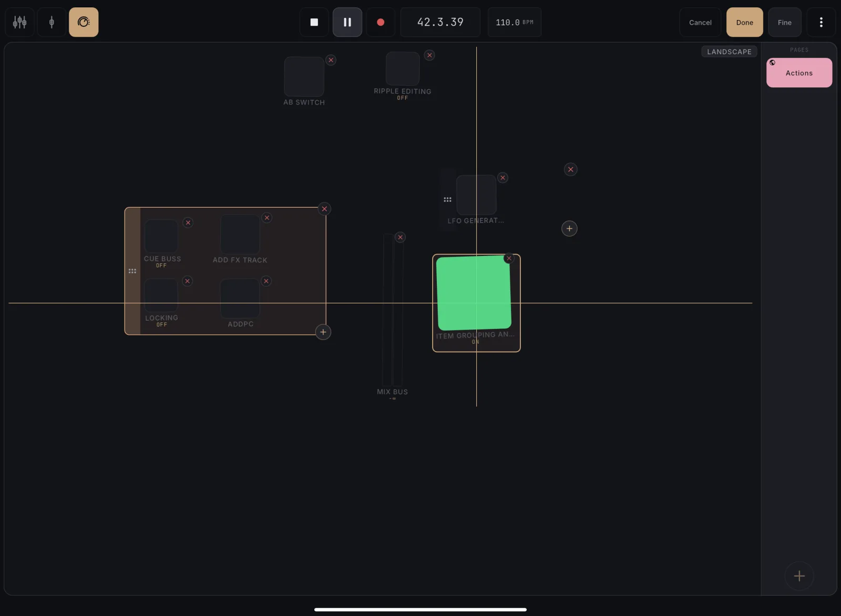This screenshot has height=616, width=841.
Task: Switch the Landscape orientation label
Action: click(729, 52)
